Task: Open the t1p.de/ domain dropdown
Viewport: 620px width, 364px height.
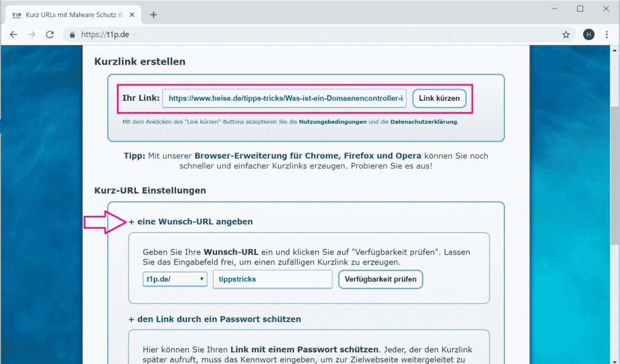Action: click(177, 279)
